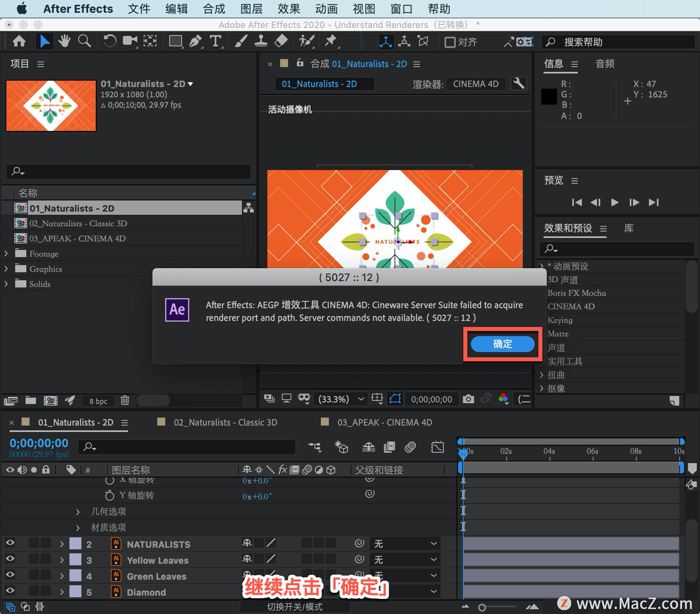Switch to 03_APEAK - CINEMA 4D timeline tab
The image size is (700, 614).
[384, 422]
